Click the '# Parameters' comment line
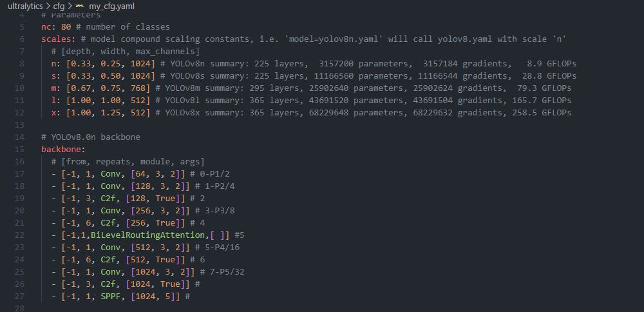Image resolution: width=644 pixels, height=312 pixels. point(71,15)
